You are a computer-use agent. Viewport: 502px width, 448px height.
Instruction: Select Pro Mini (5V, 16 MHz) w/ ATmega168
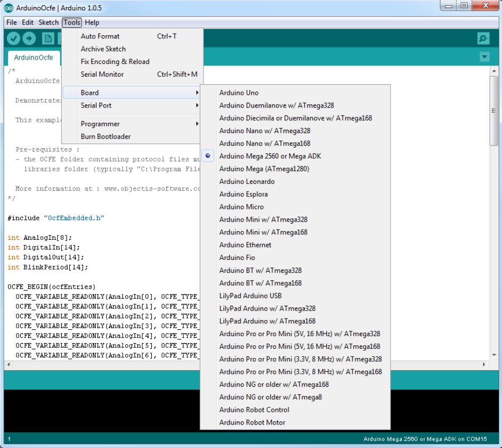(x=295, y=346)
